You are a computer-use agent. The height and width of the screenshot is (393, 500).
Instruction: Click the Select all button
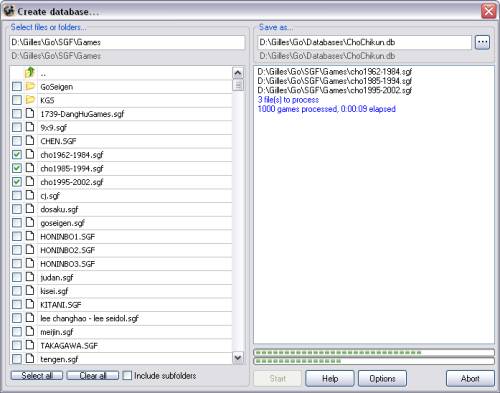pos(37,376)
